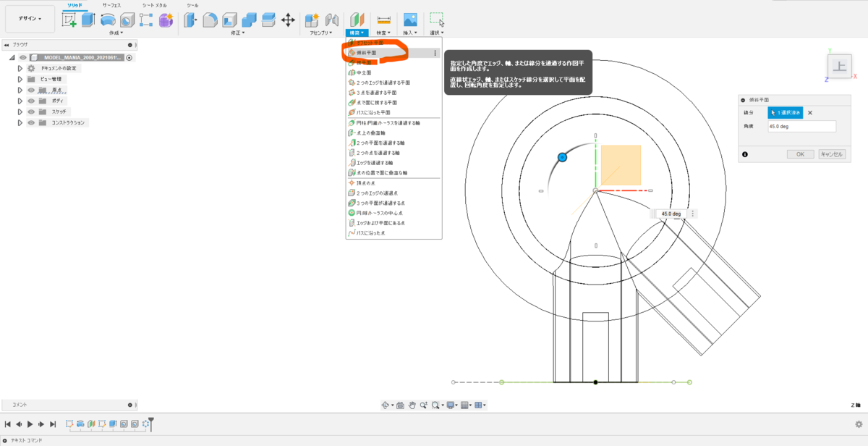Screen dimensions: 868x446
Task: Select the Fillet tool icon
Action: pyautogui.click(x=210, y=20)
